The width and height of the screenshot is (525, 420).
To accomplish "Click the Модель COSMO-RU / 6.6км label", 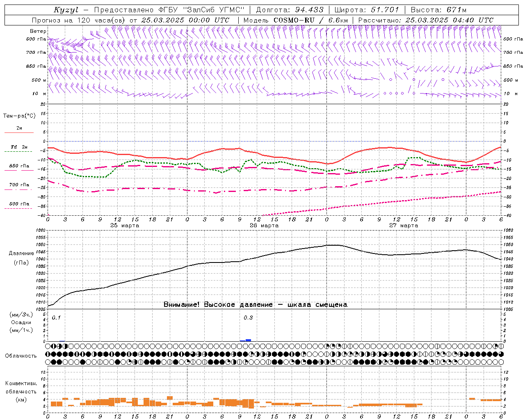I will (x=296, y=20).
